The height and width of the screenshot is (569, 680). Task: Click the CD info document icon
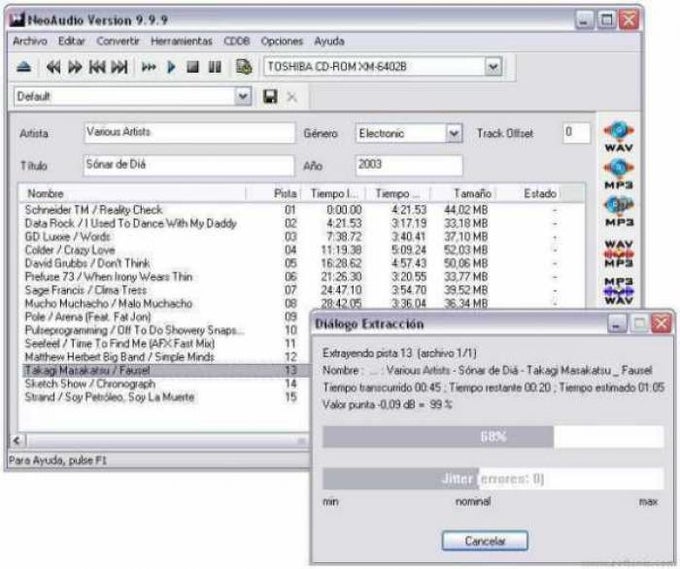tap(244, 67)
